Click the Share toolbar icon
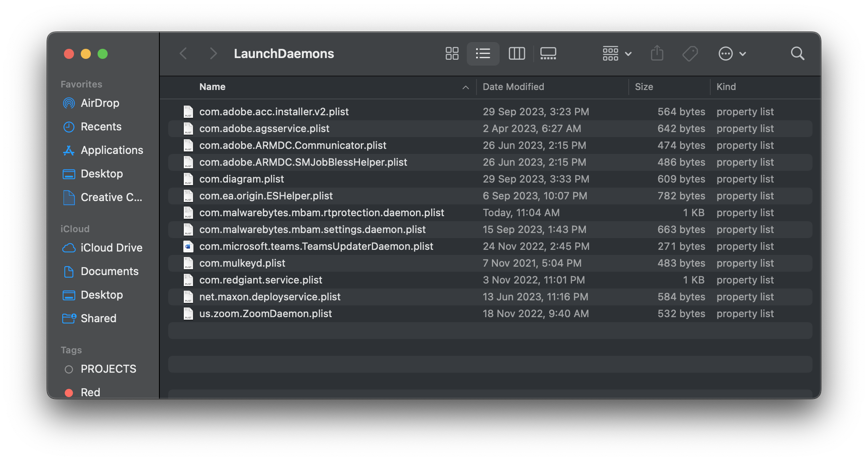This screenshot has height=461, width=868. coord(657,53)
